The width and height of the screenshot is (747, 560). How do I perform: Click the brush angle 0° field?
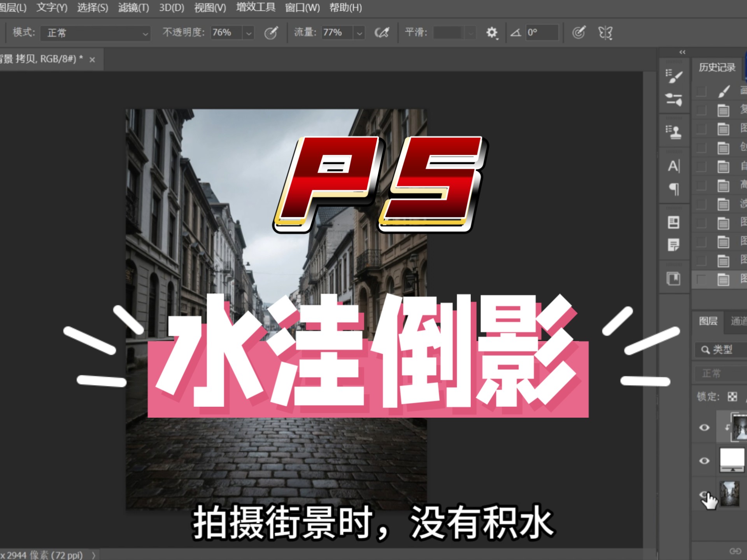tap(542, 33)
